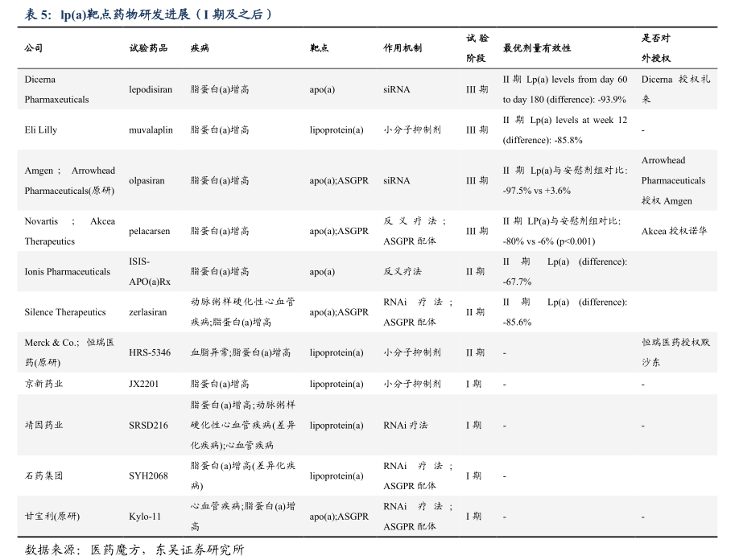Viewport: 735px width, 560px height.
Task: Click the '靖因药业' company cell
Action: 43,425
